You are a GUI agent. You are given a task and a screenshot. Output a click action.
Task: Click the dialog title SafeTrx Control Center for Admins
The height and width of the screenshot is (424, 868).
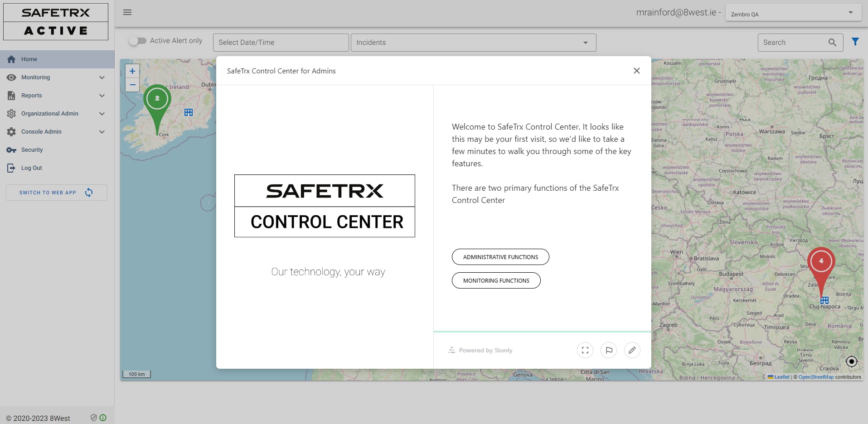point(281,71)
